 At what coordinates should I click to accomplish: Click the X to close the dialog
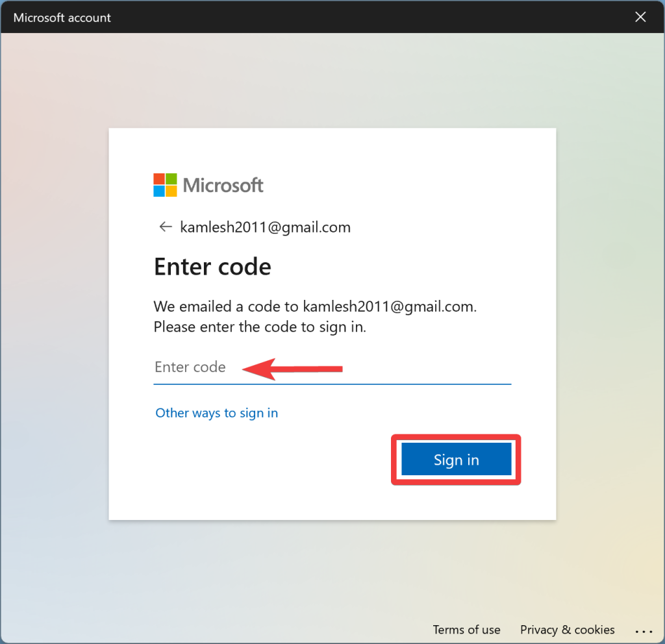click(640, 17)
